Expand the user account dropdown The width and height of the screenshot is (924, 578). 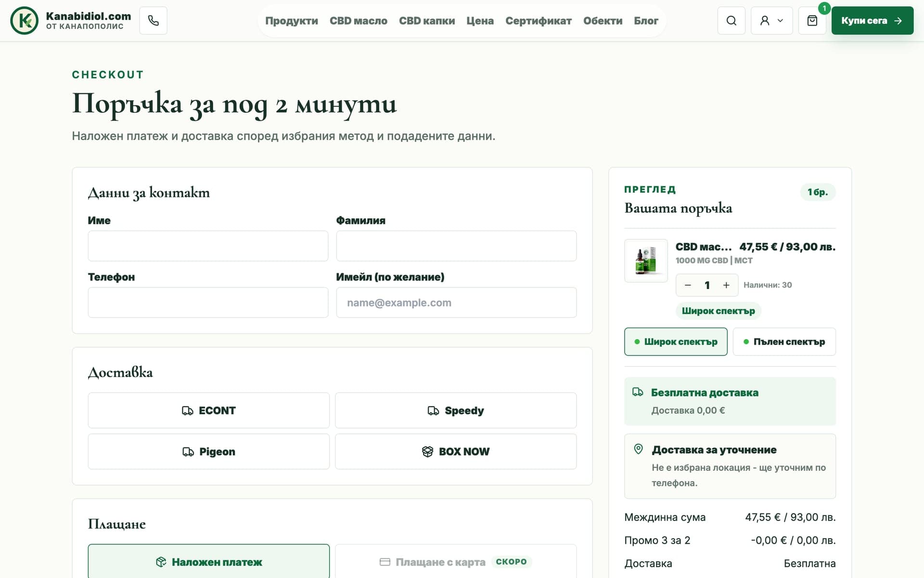[771, 21]
